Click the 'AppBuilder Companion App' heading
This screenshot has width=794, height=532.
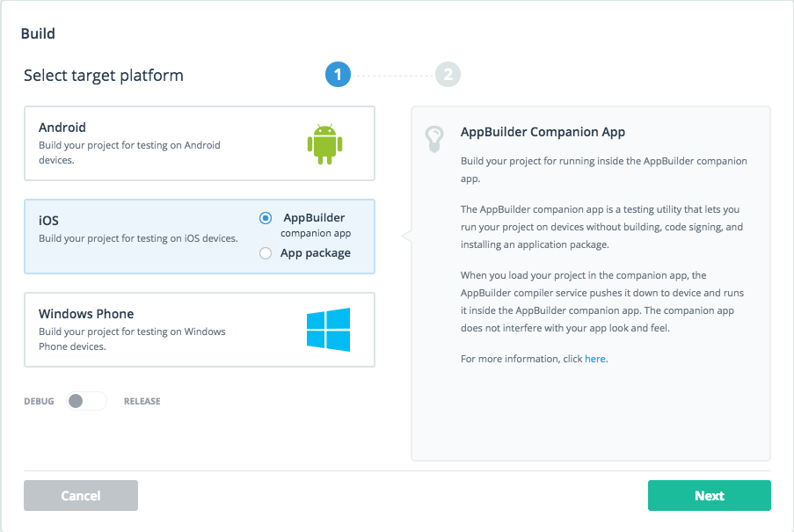[543, 132]
